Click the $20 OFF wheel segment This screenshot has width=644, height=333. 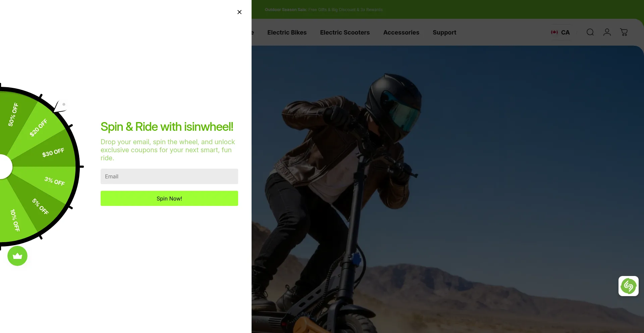(x=39, y=128)
